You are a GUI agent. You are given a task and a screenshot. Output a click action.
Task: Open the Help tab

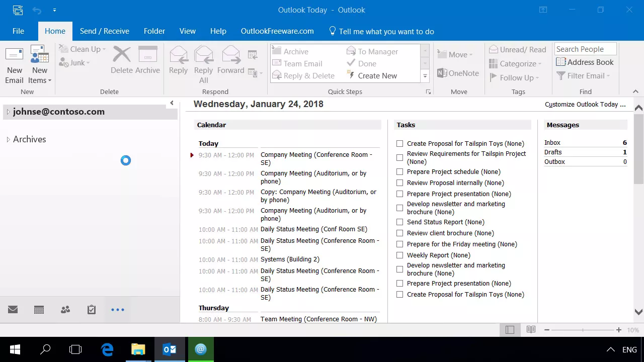click(218, 31)
